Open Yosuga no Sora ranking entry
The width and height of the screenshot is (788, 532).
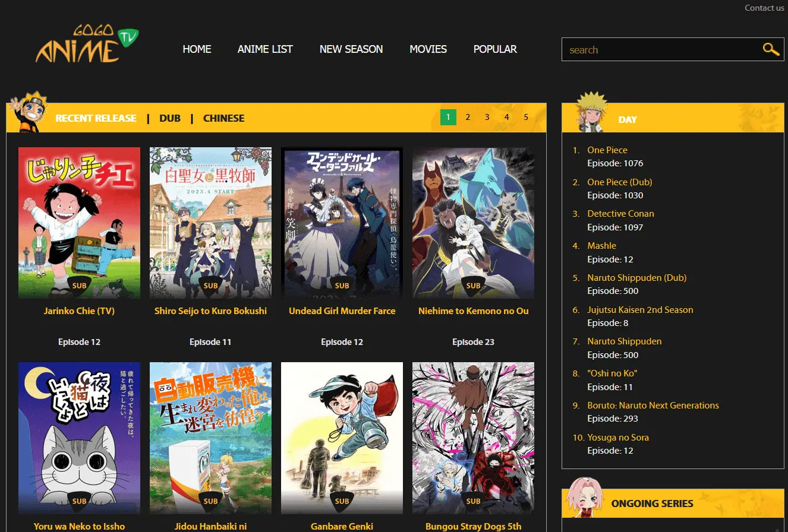pos(618,438)
